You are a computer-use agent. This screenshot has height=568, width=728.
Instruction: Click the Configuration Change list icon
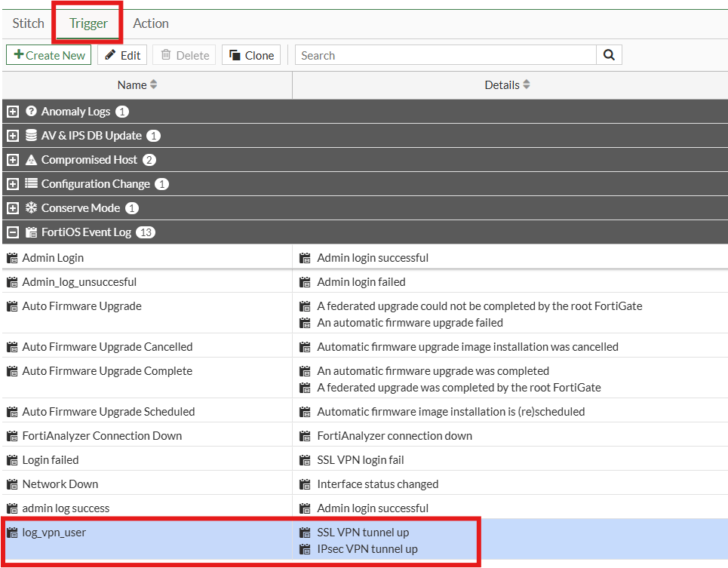tap(31, 184)
